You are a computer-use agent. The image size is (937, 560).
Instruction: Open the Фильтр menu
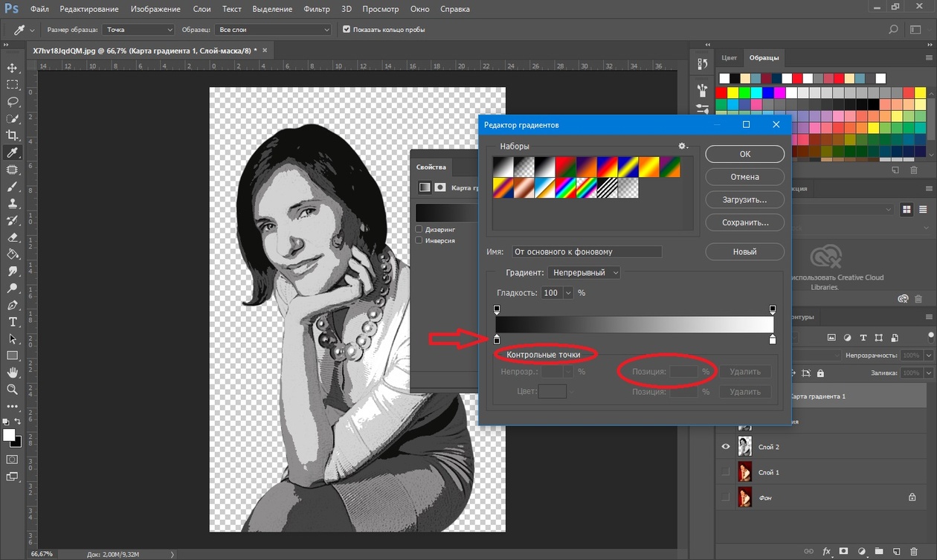coord(317,10)
